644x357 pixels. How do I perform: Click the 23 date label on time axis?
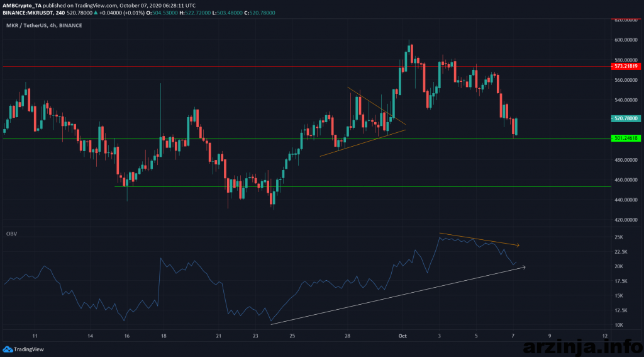(255, 336)
